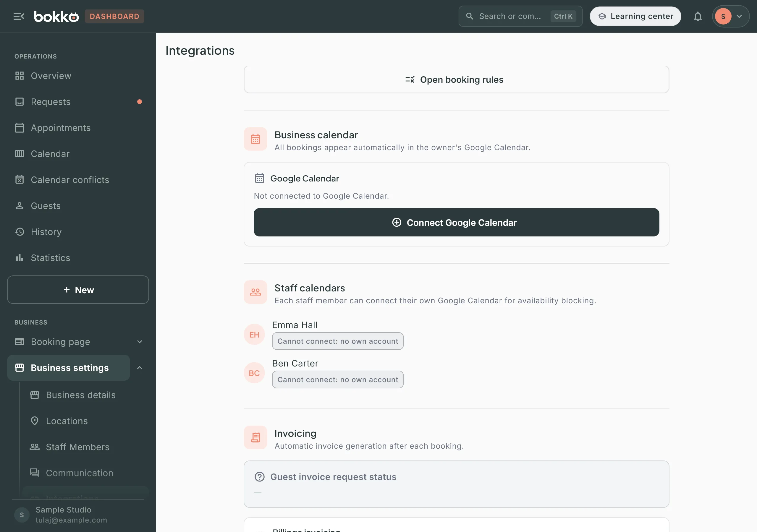
Task: Collapse Business settings chevron
Action: coord(140,368)
